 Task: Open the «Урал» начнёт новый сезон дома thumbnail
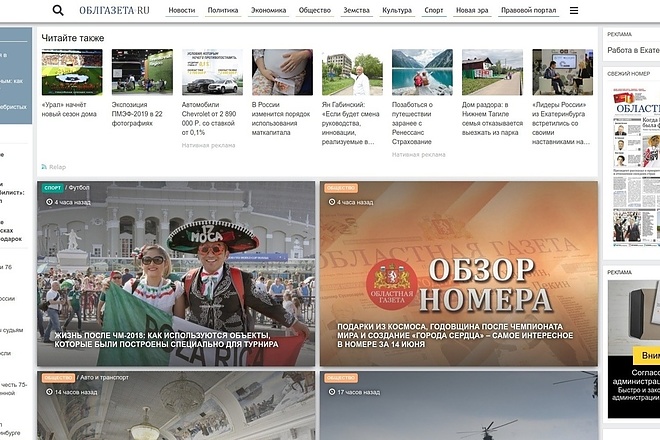coord(72,72)
